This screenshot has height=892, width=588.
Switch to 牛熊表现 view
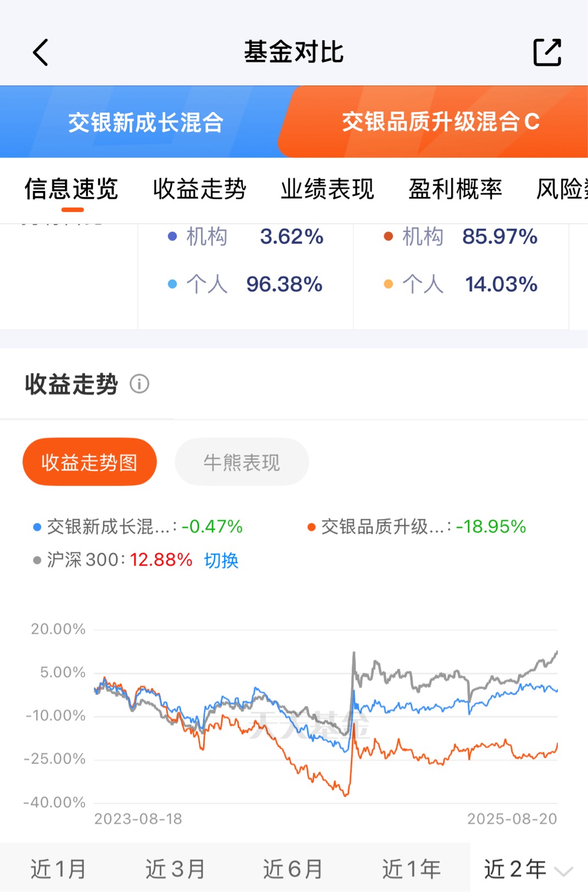tap(242, 462)
